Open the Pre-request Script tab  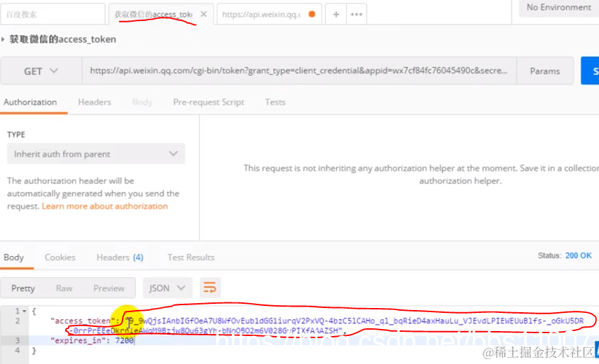click(209, 102)
